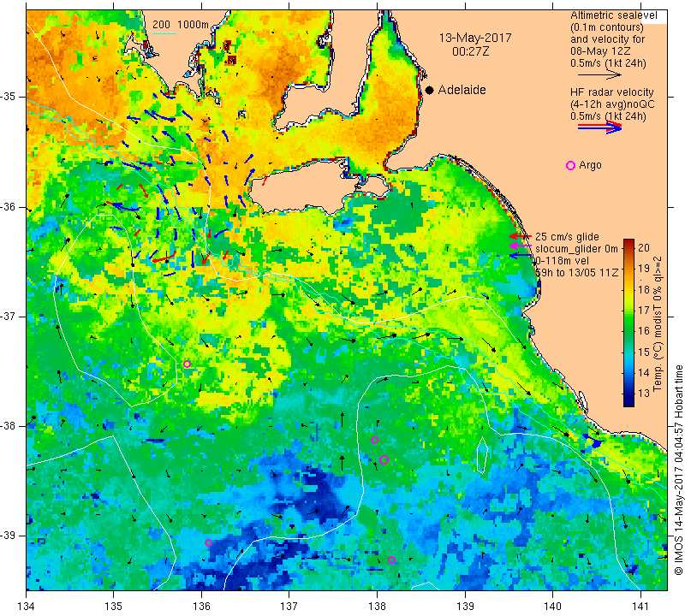Click the latitude axis label '-35'
685x616 pixels.
click(x=9, y=97)
